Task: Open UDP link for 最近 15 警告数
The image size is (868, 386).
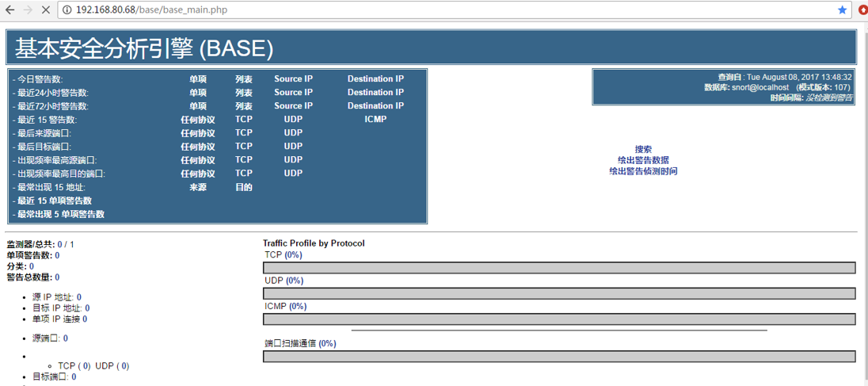Action: click(293, 119)
